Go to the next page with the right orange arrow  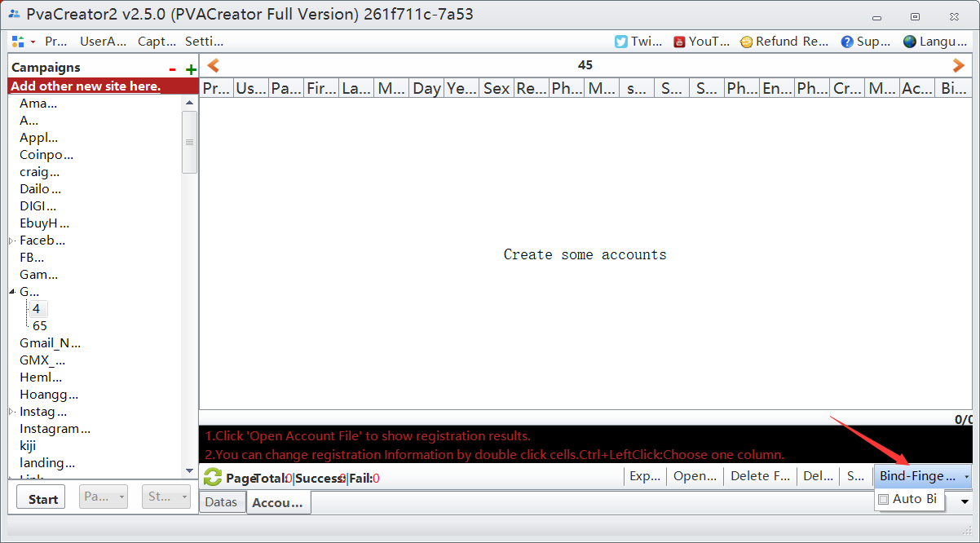[959, 65]
